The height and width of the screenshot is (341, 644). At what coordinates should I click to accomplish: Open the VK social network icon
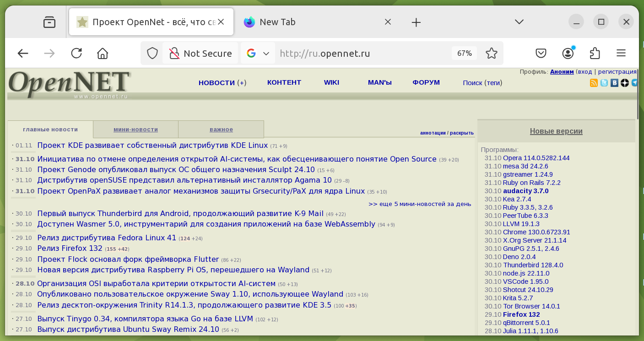click(614, 83)
